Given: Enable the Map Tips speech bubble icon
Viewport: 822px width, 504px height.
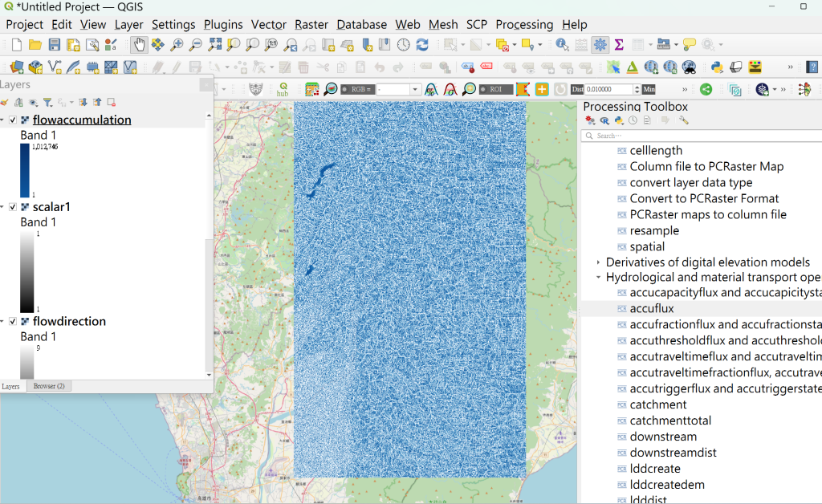Looking at the screenshot, I should pyautogui.click(x=690, y=44).
